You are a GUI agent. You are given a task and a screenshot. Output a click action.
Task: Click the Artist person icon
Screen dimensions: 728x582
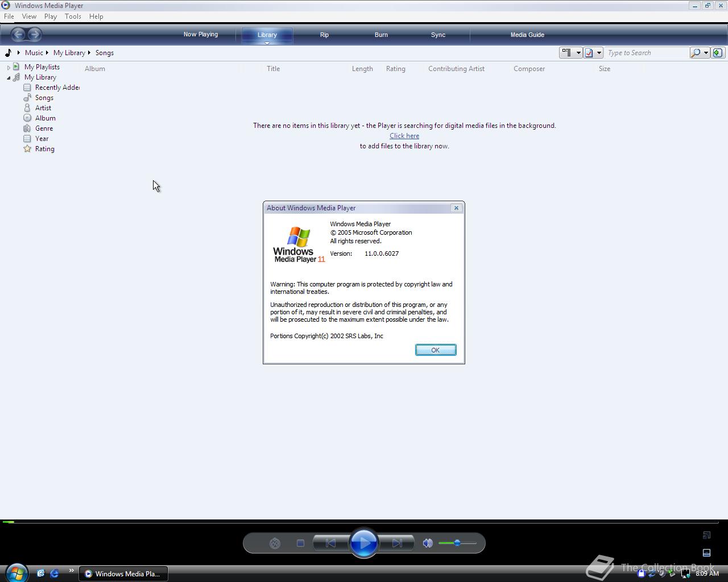(x=27, y=108)
